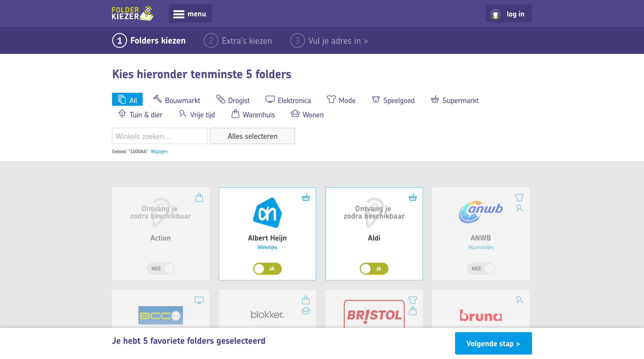Go to step 2 Extra's kiezen
Image resolution: width=644 pixels, height=359 pixels.
238,40
